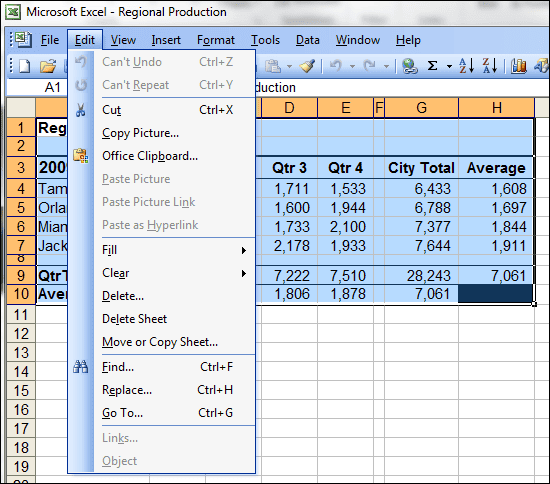Choose Cut from the Edit menu
Screen dimensions: 550x484
pos(174,110)
